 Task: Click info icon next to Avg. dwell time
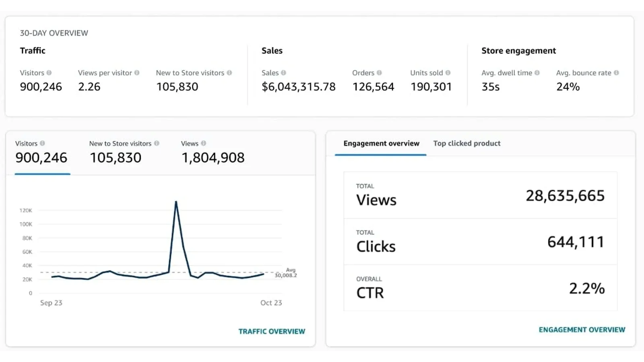[x=537, y=73]
